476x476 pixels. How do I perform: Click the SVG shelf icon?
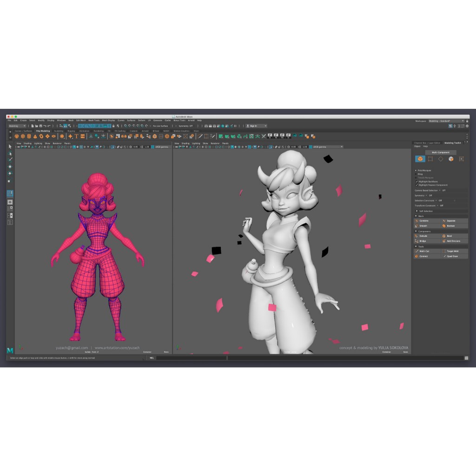83,136
